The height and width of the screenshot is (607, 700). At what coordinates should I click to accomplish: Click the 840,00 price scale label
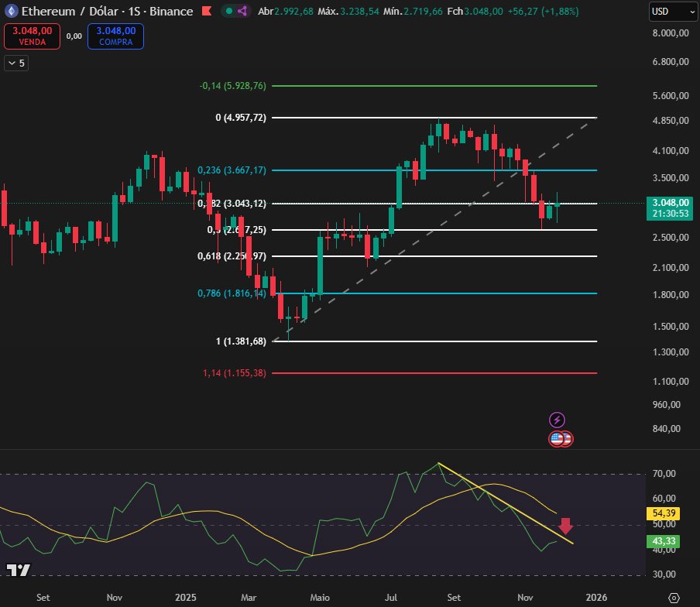[x=666, y=428]
